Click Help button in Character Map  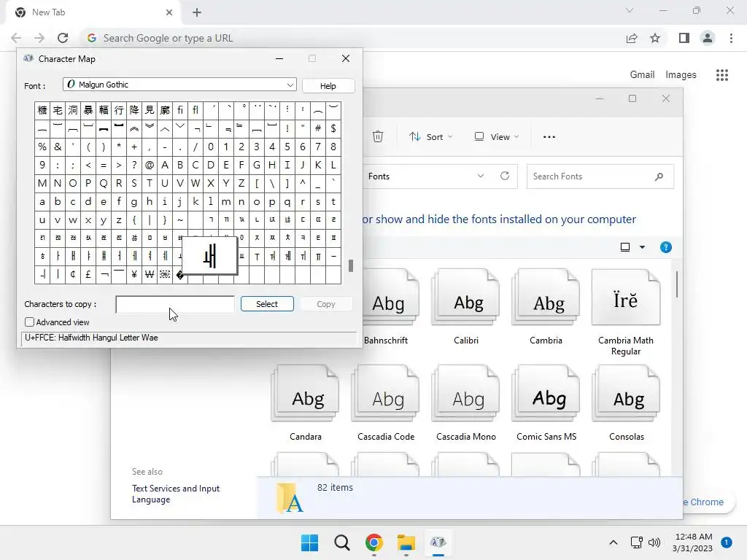(328, 86)
